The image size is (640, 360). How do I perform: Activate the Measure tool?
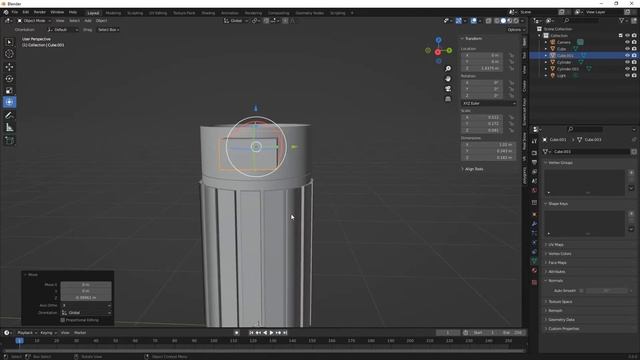coord(9,128)
